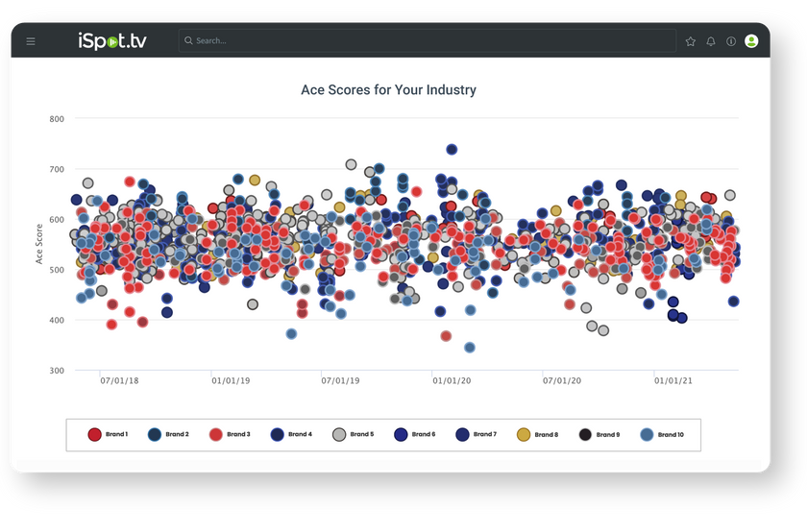Click the info circle icon

pos(731,41)
